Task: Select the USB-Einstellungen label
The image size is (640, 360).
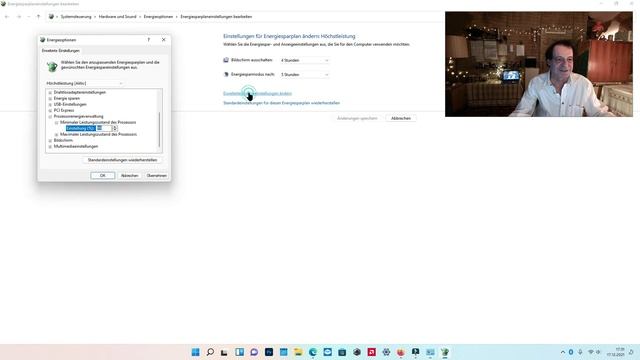Action: (x=70, y=104)
